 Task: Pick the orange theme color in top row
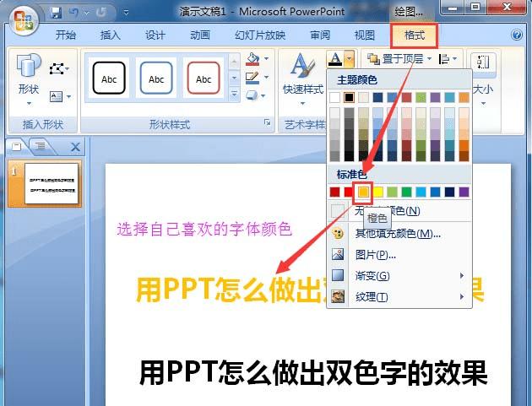click(464, 98)
